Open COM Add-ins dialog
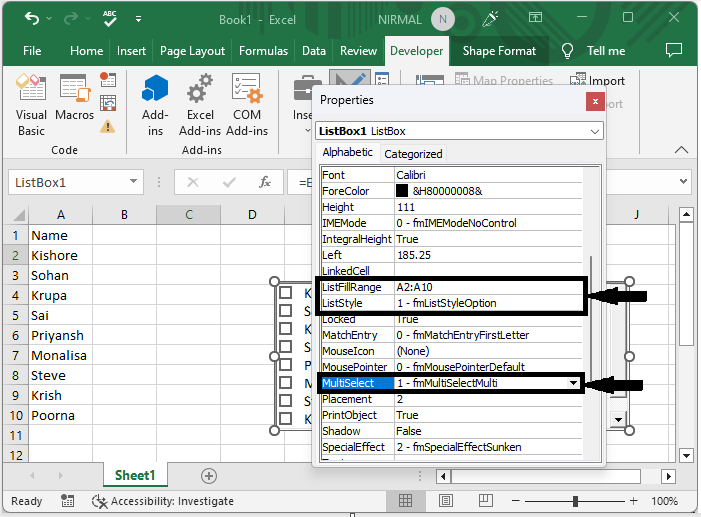701x517 pixels. (x=247, y=106)
